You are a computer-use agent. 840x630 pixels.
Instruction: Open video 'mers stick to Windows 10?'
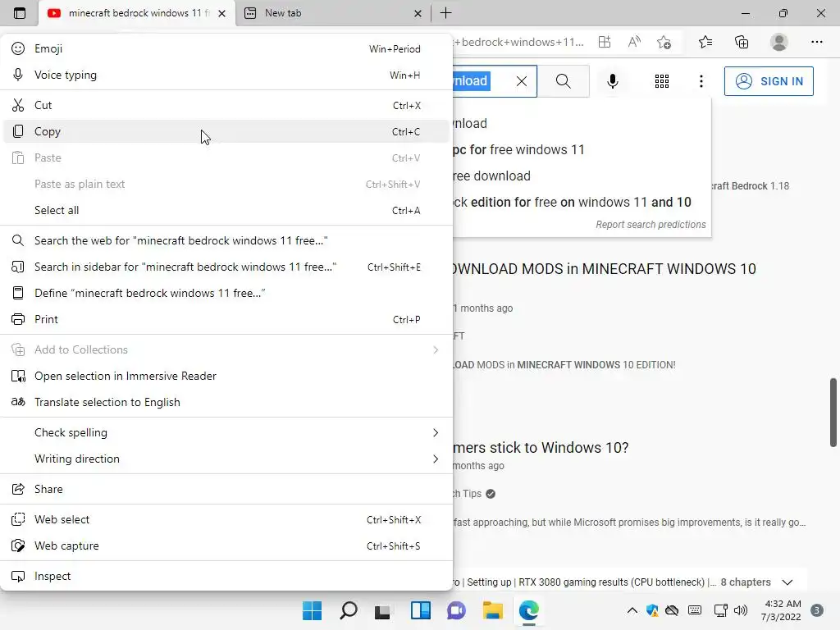541,447
